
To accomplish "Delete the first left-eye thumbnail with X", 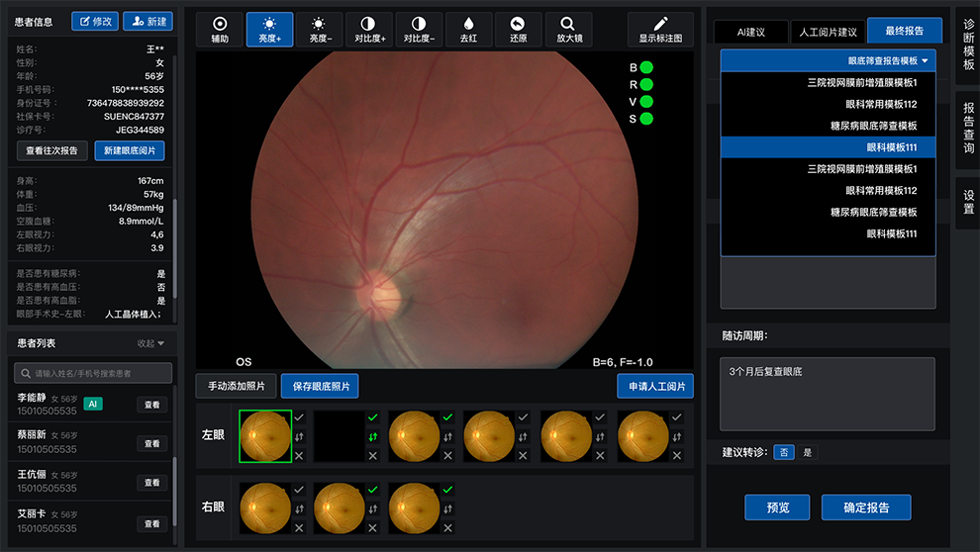I will (x=298, y=455).
